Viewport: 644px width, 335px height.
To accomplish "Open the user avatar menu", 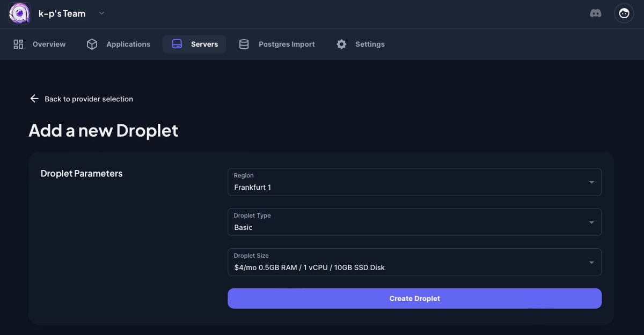I will point(624,13).
